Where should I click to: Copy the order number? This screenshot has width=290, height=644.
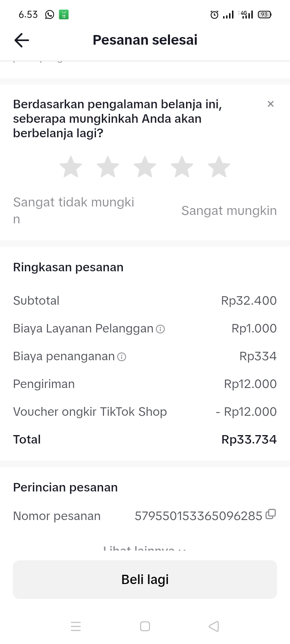point(271,514)
